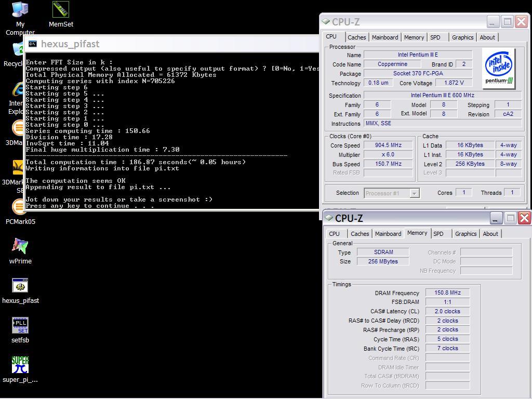Click the Instructions value 'MMX, SSE'
The image size is (532, 399).
(x=443, y=124)
